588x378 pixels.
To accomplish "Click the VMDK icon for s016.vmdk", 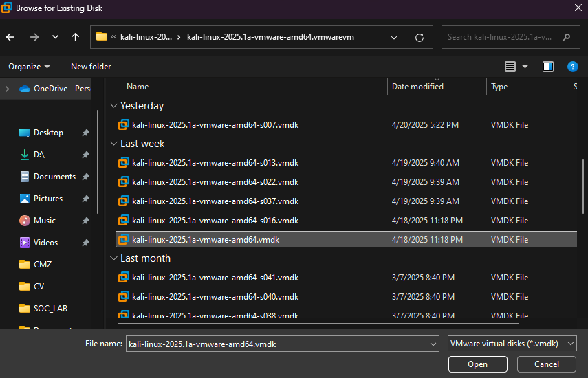I will click(x=123, y=221).
